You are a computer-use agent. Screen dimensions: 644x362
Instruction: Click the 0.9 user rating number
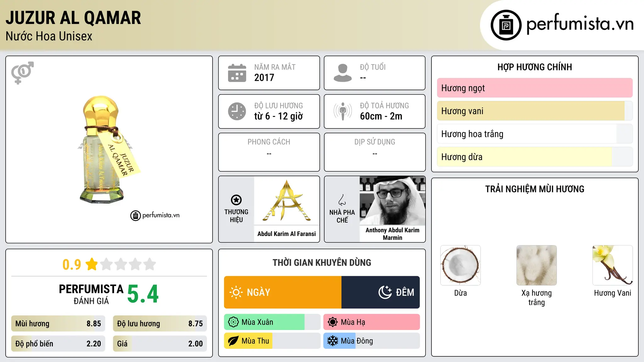pyautogui.click(x=72, y=265)
